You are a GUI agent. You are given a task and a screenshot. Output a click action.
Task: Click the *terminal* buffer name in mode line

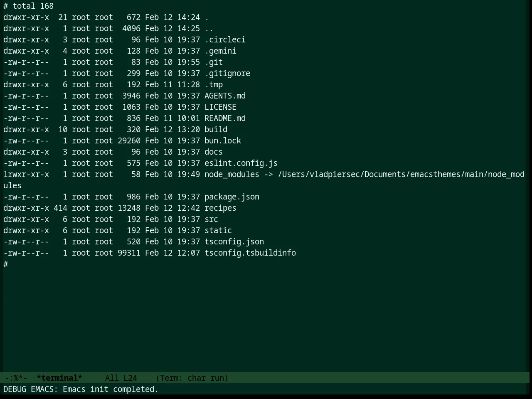[x=59, y=378]
